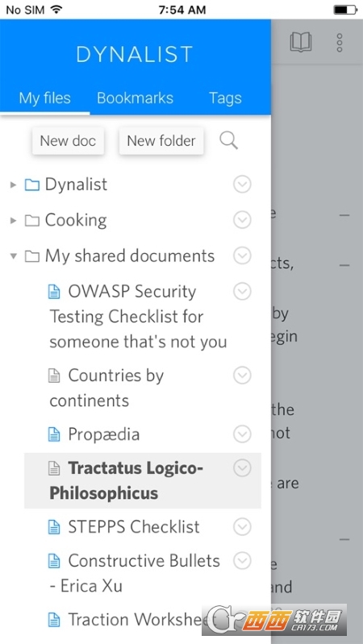
Task: Open options chevron for Countries by continents
Action: [242, 376]
